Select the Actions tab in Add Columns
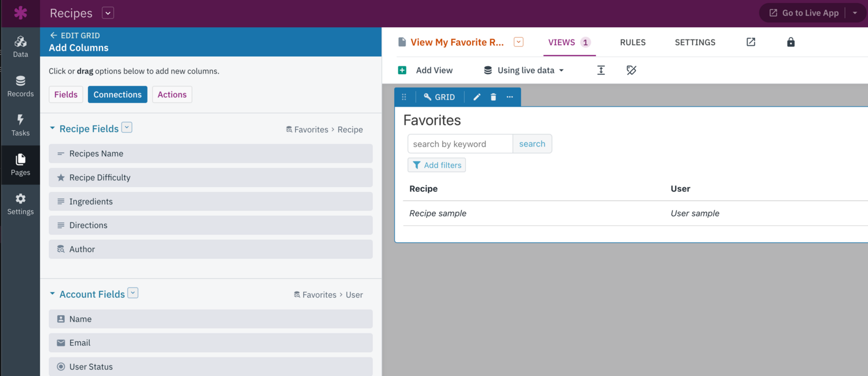 coord(172,94)
